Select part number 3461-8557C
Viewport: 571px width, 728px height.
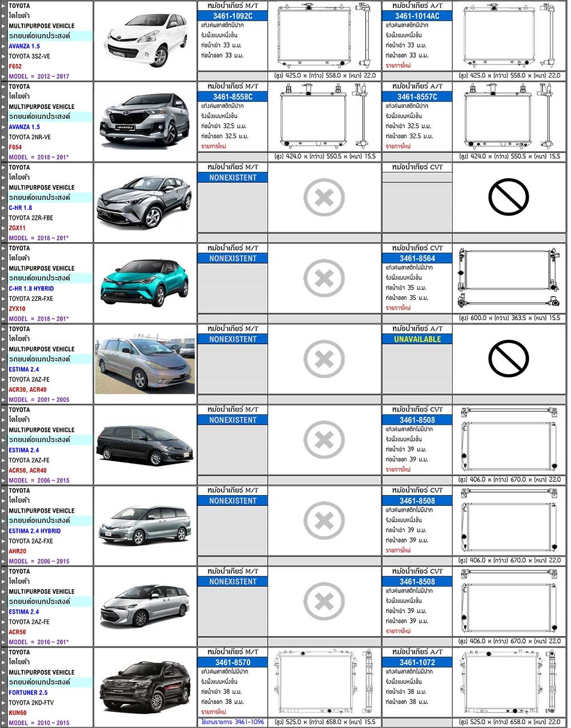click(x=417, y=97)
